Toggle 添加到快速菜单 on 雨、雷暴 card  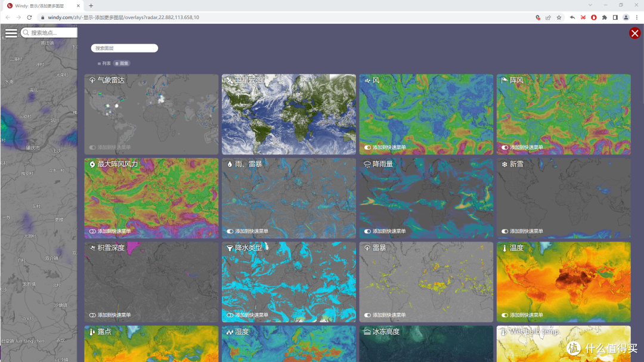tap(230, 231)
